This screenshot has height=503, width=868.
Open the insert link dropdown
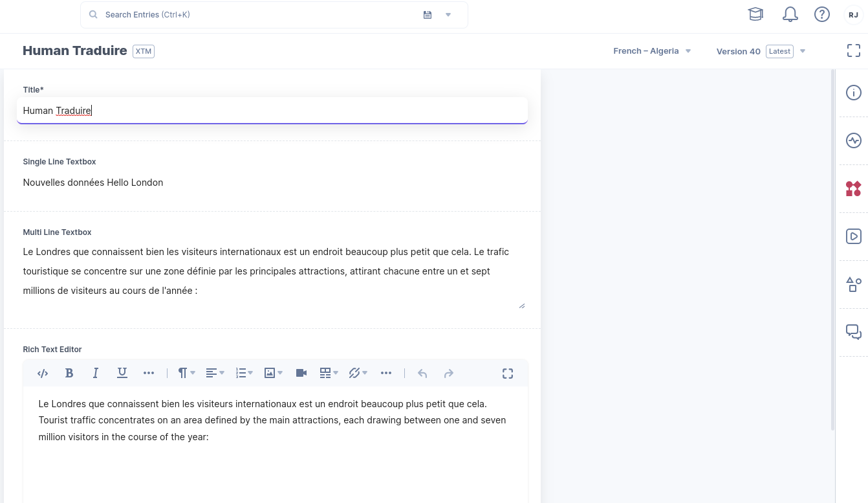tap(358, 373)
